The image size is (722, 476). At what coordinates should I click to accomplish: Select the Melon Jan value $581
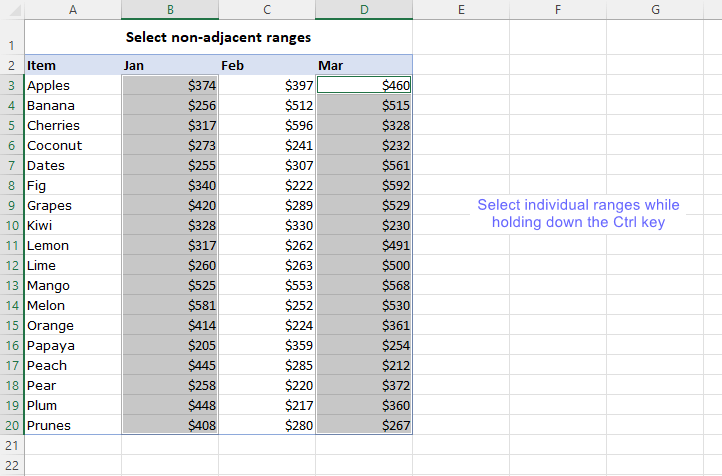coord(170,305)
